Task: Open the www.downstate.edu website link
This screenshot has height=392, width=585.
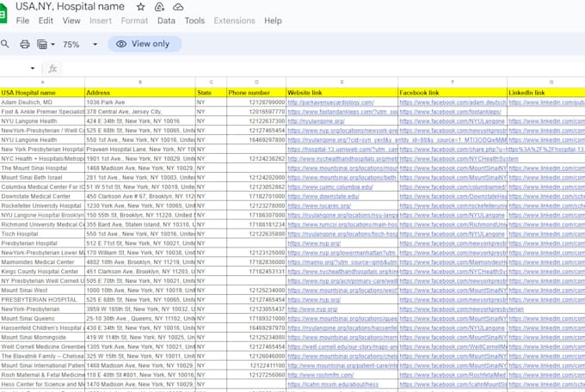Action: click(323, 196)
